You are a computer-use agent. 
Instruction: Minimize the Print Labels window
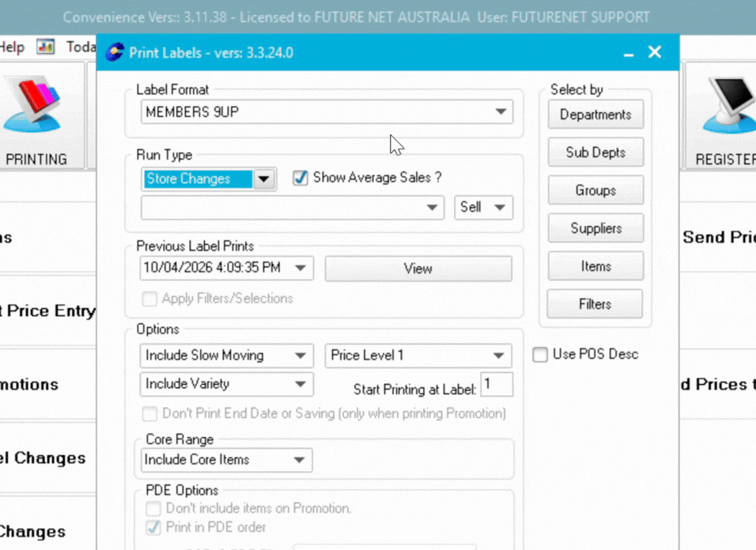click(x=629, y=54)
